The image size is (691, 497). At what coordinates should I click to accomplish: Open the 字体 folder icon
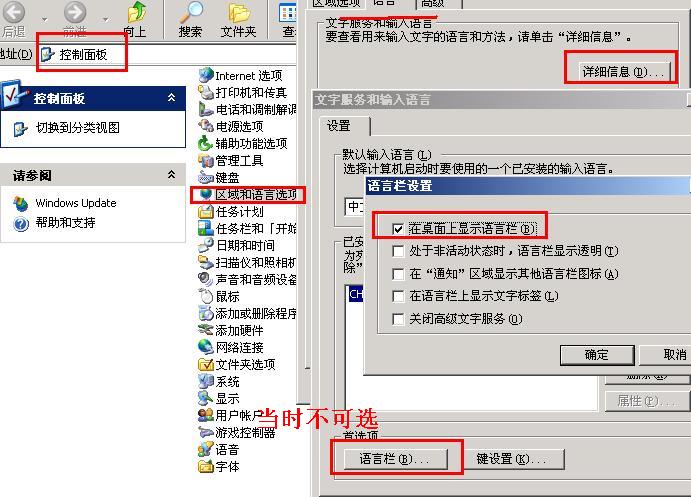click(206, 466)
